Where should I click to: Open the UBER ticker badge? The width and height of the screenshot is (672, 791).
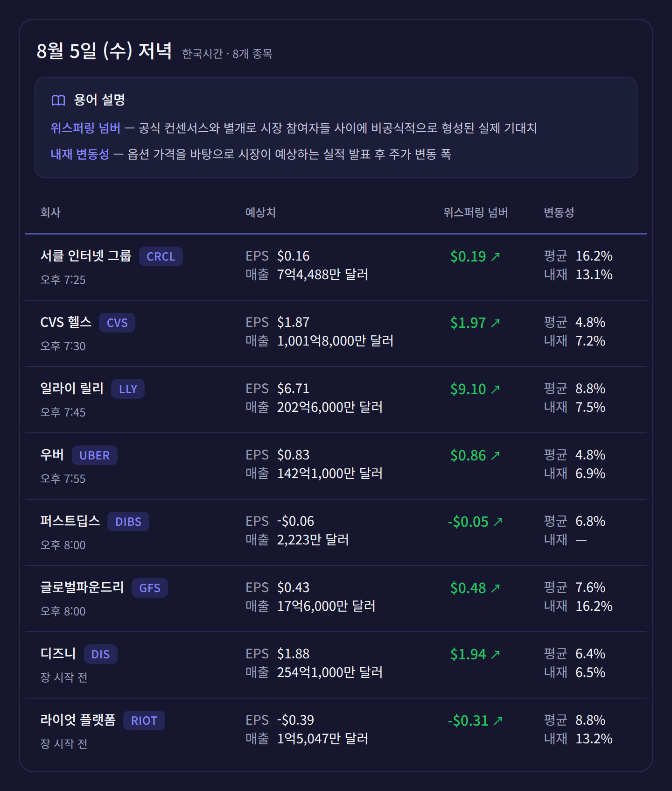95,455
